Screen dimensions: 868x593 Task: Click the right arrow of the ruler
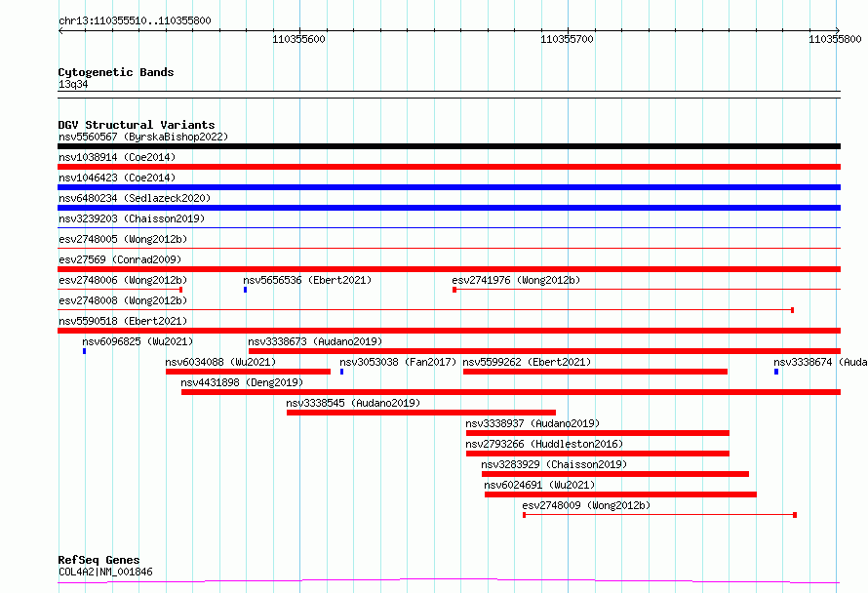pyautogui.click(x=838, y=31)
